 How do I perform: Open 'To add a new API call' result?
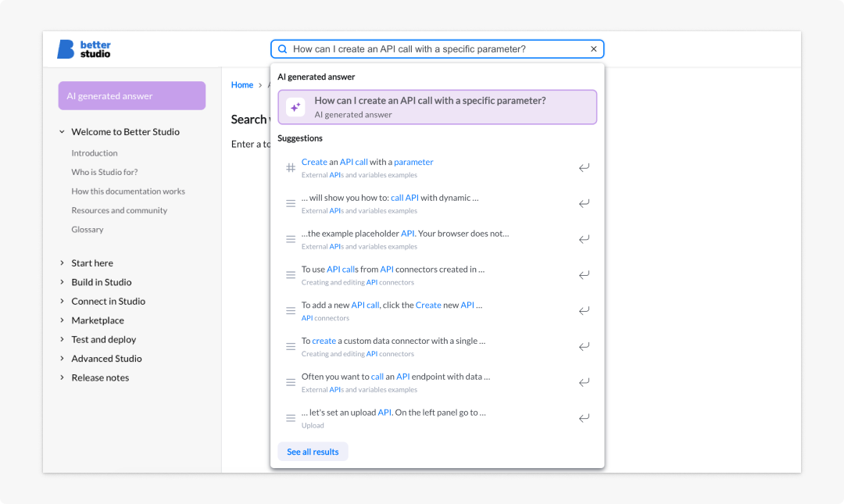(x=437, y=311)
